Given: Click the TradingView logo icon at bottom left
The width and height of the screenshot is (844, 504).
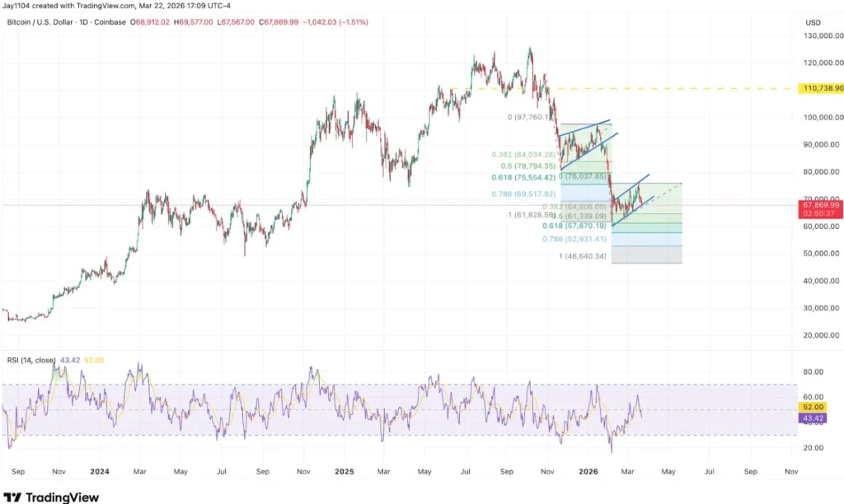Looking at the screenshot, I should [12, 498].
